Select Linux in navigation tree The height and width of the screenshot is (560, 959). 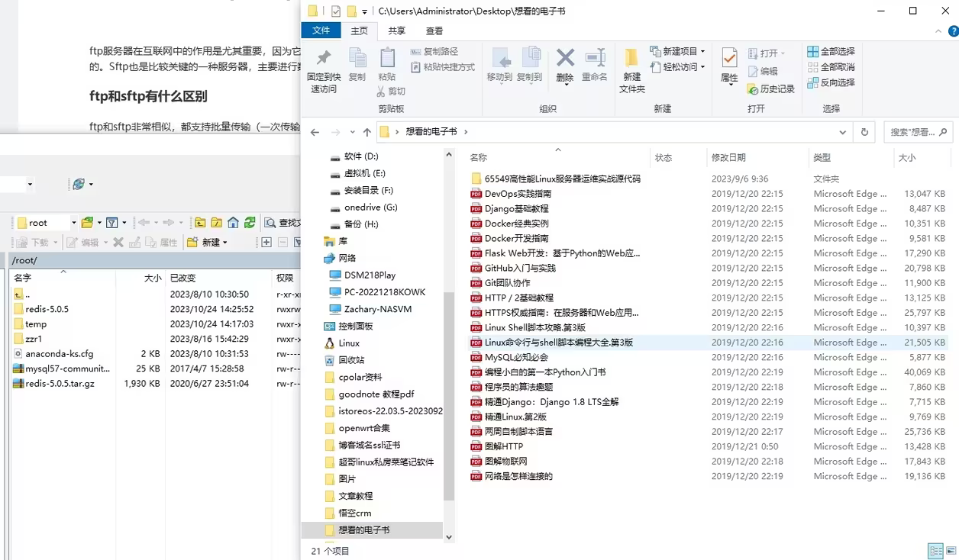click(x=349, y=343)
